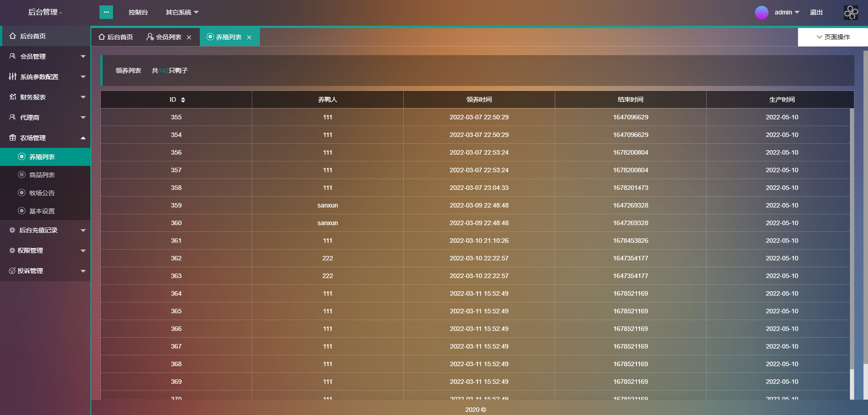Viewport: 868px width, 415px height.
Task: Expand the 财务报表 menu arrow
Action: point(83,97)
